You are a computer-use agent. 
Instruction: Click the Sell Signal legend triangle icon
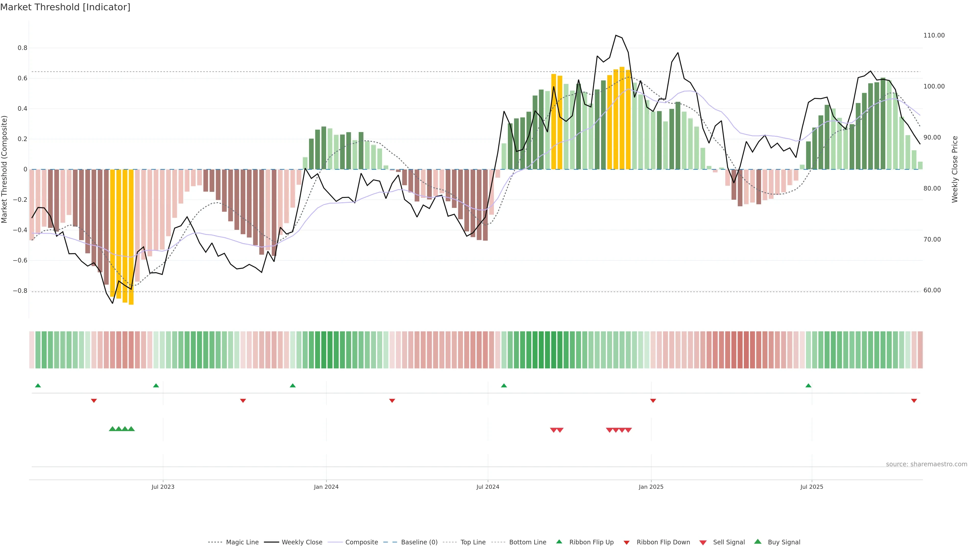tap(703, 542)
